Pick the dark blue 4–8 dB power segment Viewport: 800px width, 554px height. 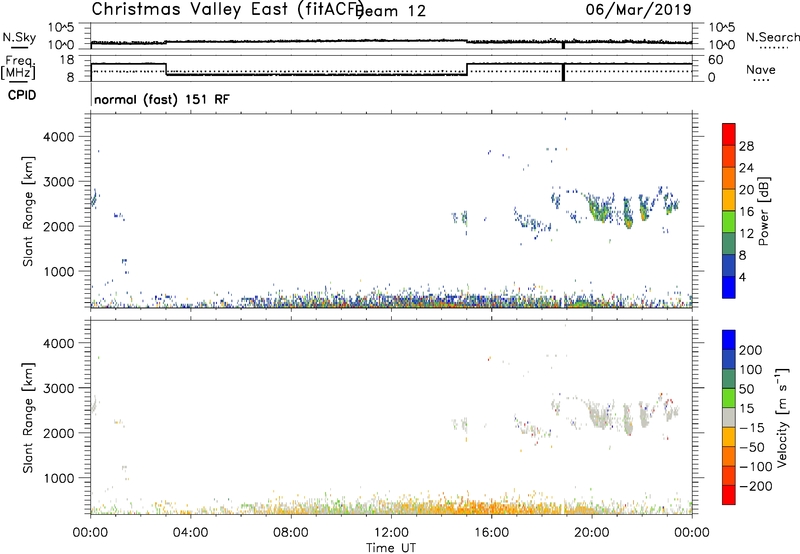729,265
